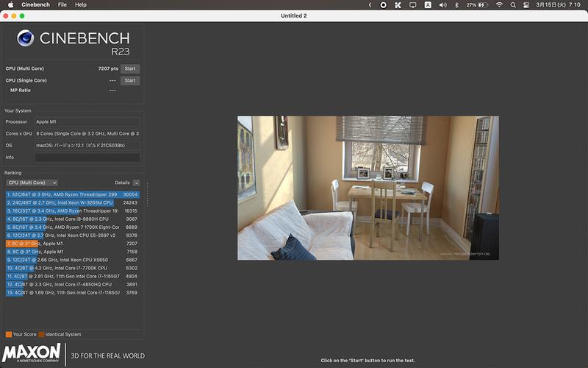Select ranking row Intel Core i9-9880H CPU
This screenshot has width=588, height=368.
[x=73, y=219]
